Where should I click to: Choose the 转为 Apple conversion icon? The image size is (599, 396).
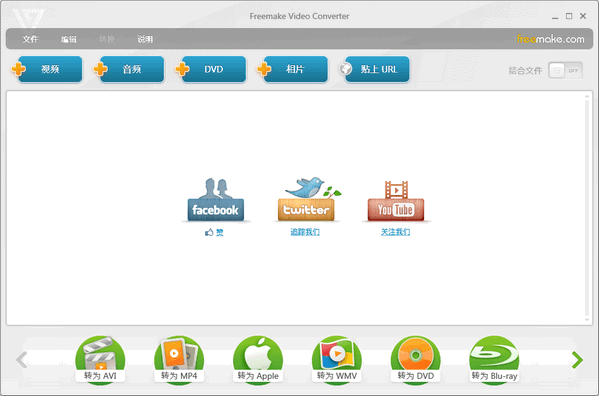pyautogui.click(x=258, y=360)
